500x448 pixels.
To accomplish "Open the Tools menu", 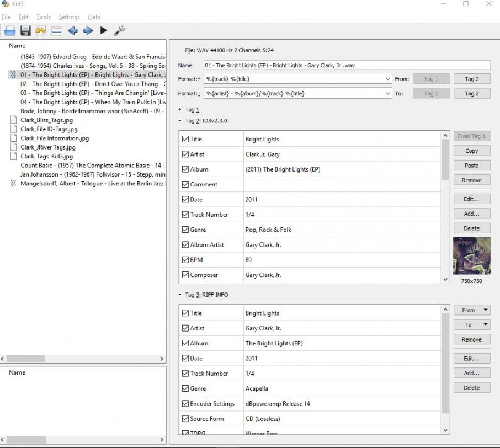I will [44, 17].
